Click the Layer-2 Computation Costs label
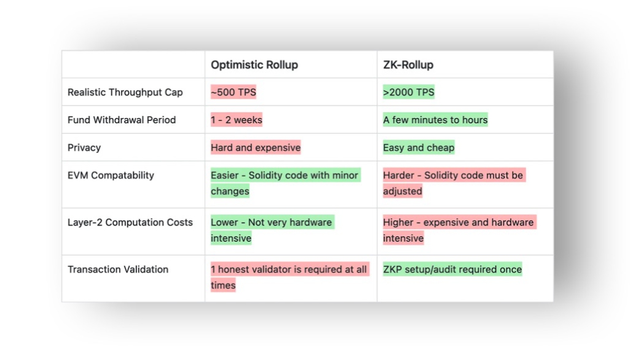633x364 pixels. tap(130, 222)
